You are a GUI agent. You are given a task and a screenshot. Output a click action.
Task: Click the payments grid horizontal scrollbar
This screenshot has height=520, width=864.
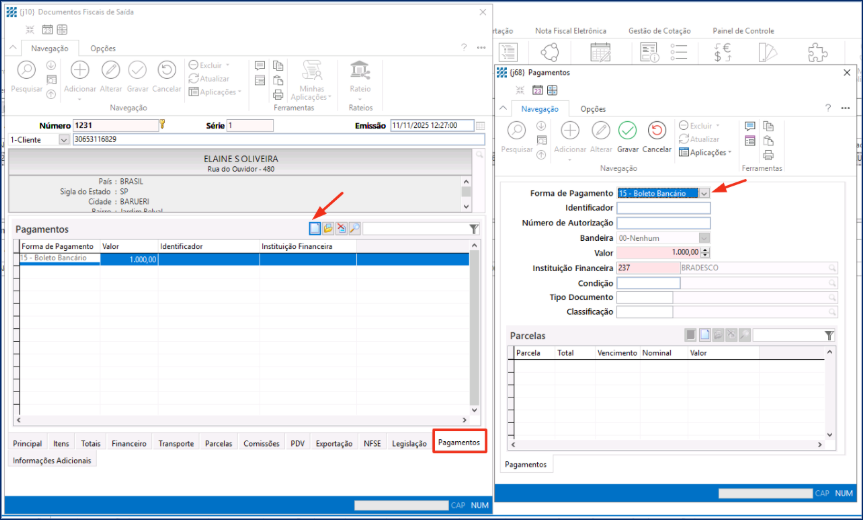[x=240, y=421]
